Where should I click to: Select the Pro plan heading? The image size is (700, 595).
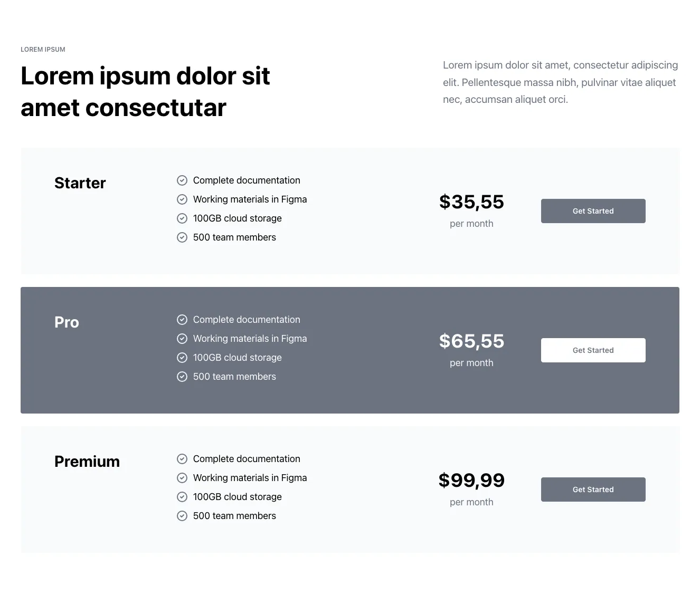67,322
